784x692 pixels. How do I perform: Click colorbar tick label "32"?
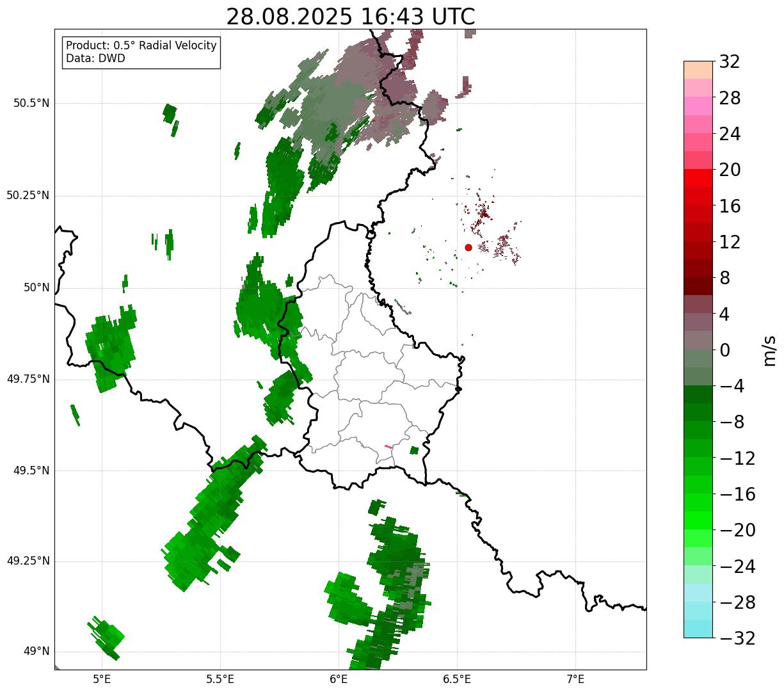click(x=730, y=62)
